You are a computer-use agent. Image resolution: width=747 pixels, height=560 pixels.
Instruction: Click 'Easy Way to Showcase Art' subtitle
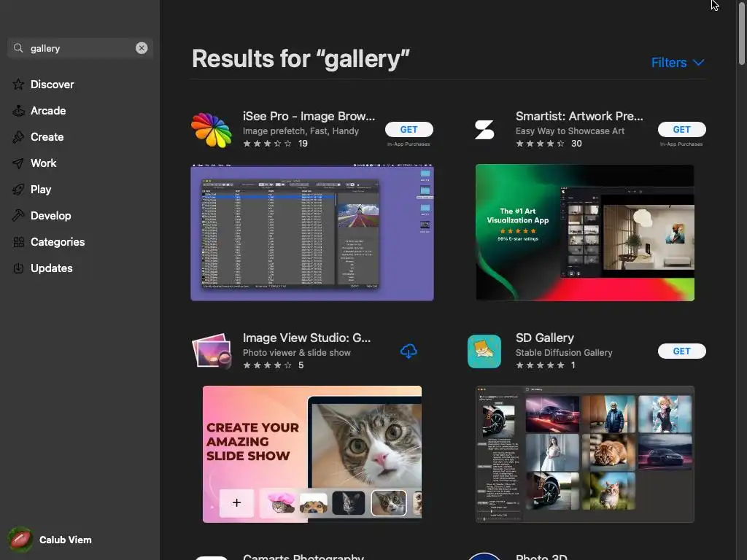(570, 131)
